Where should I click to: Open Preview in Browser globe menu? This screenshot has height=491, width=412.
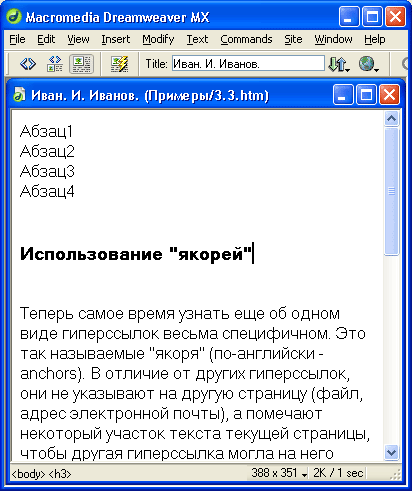(369, 64)
